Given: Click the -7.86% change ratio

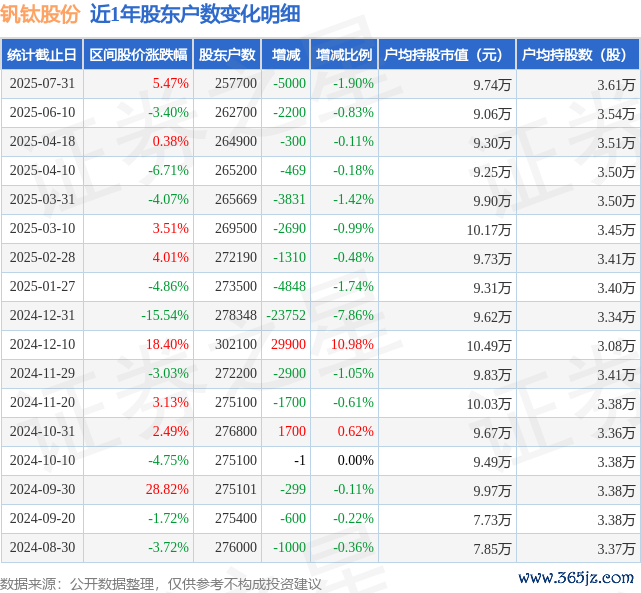Looking at the screenshot, I should (x=353, y=316).
